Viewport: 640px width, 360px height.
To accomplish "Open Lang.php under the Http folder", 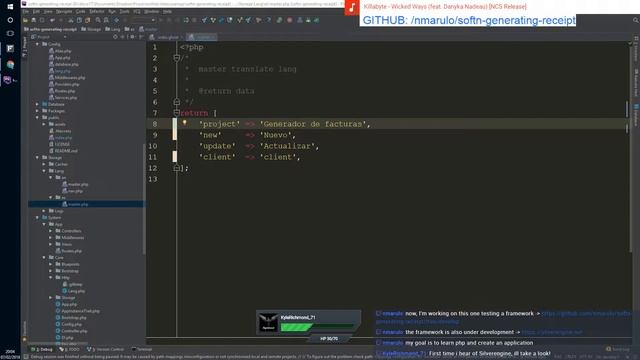I will (x=73, y=291).
